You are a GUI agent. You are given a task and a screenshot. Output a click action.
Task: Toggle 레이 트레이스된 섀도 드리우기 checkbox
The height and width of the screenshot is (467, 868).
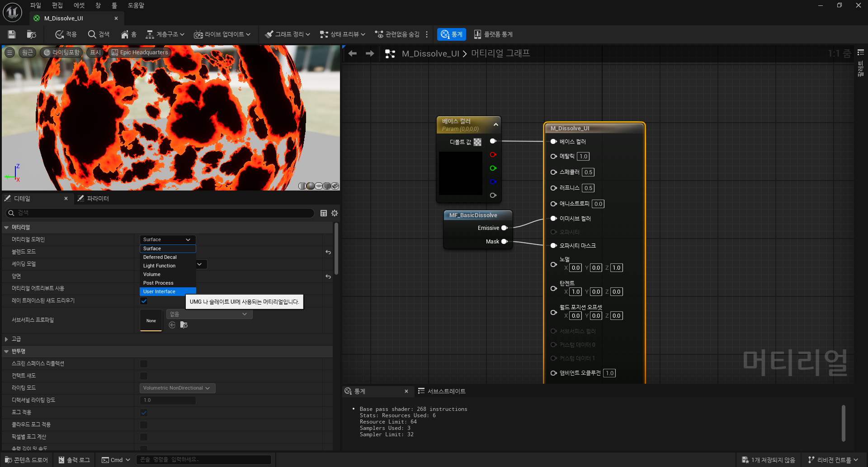point(144,301)
